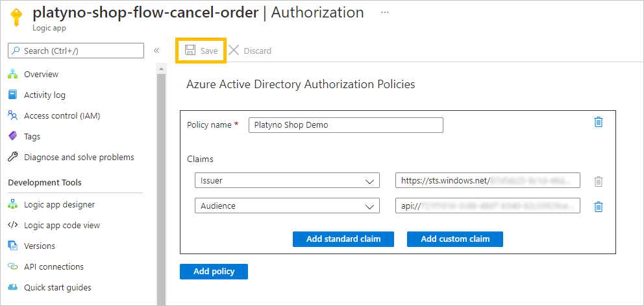This screenshot has width=644, height=306.
Task: Open API connections menu item
Action: pos(54,266)
